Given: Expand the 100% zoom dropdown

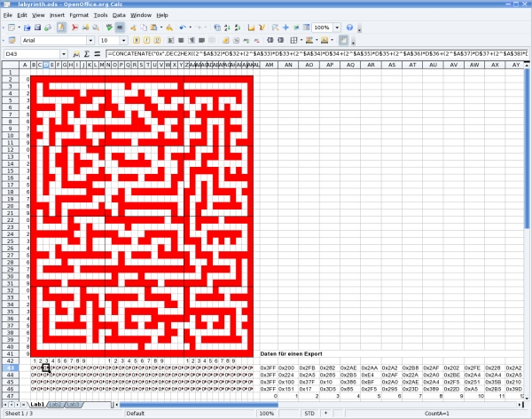Looking at the screenshot, I should (x=336, y=28).
